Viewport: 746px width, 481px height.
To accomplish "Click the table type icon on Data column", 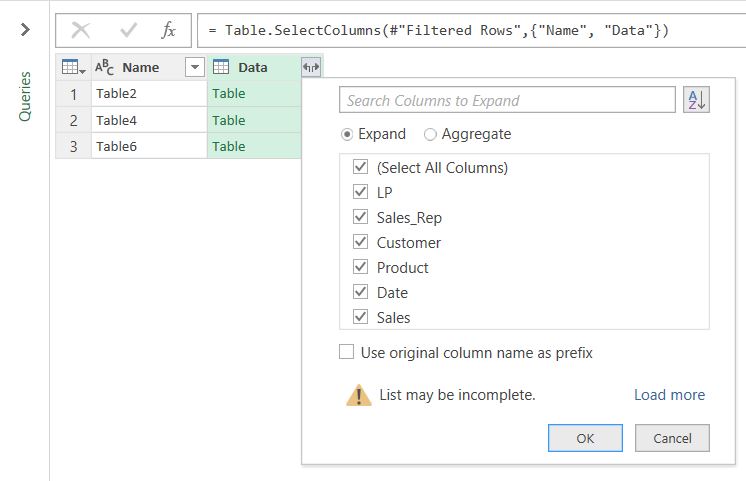I will (221, 67).
